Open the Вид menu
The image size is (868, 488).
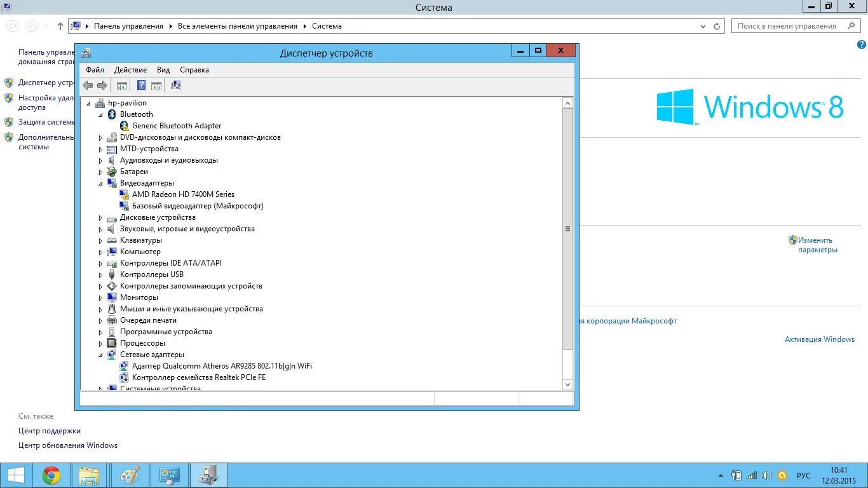[163, 70]
